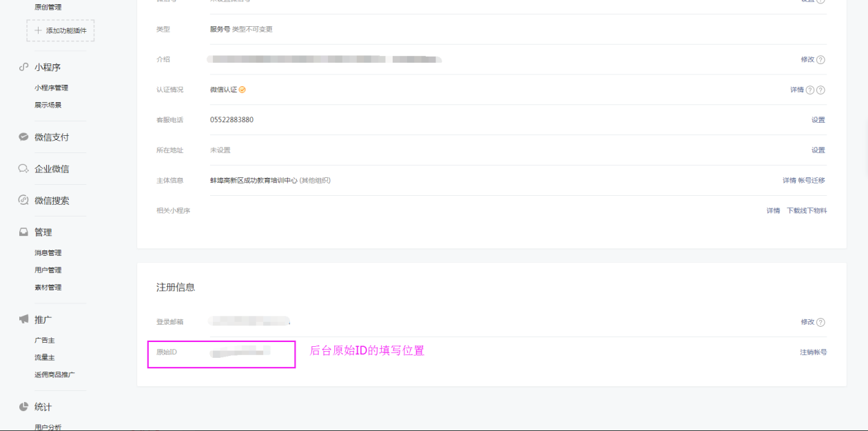
Task: Click the 下载线下物料 link
Action: tap(807, 211)
